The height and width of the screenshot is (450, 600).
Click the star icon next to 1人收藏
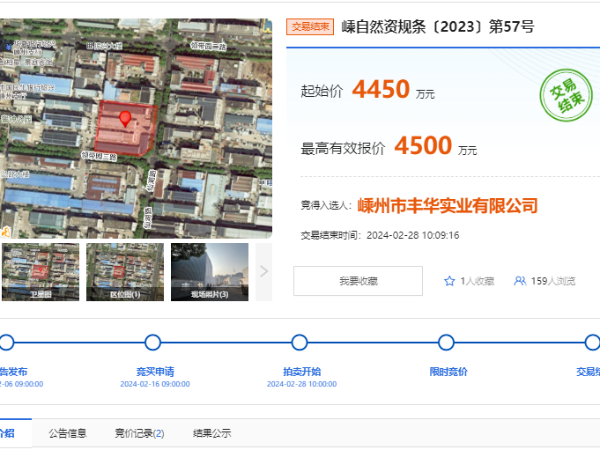(x=450, y=281)
